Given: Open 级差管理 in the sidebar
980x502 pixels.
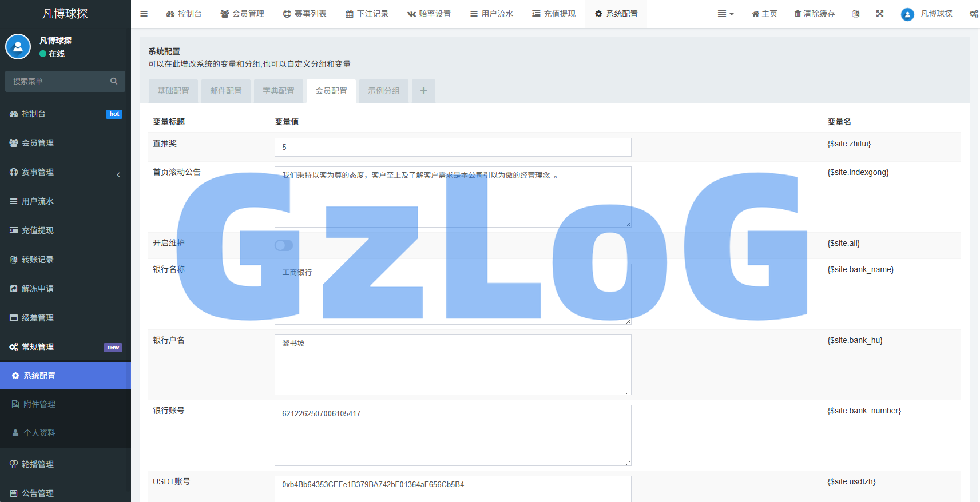Looking at the screenshot, I should (x=65, y=318).
